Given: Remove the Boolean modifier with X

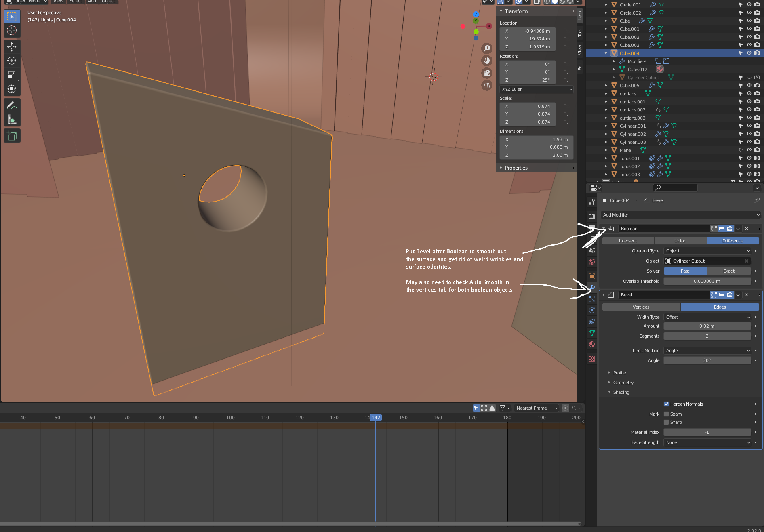Looking at the screenshot, I should (747, 229).
